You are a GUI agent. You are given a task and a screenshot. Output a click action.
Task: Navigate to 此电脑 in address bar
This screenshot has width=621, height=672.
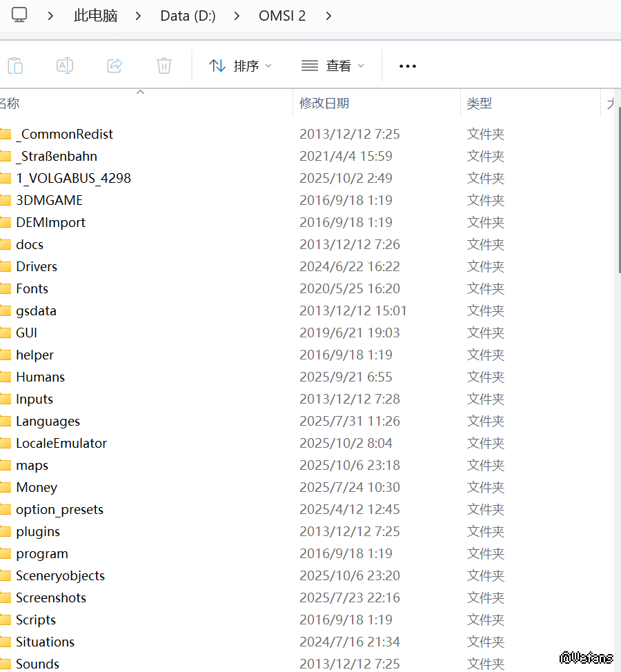96,15
